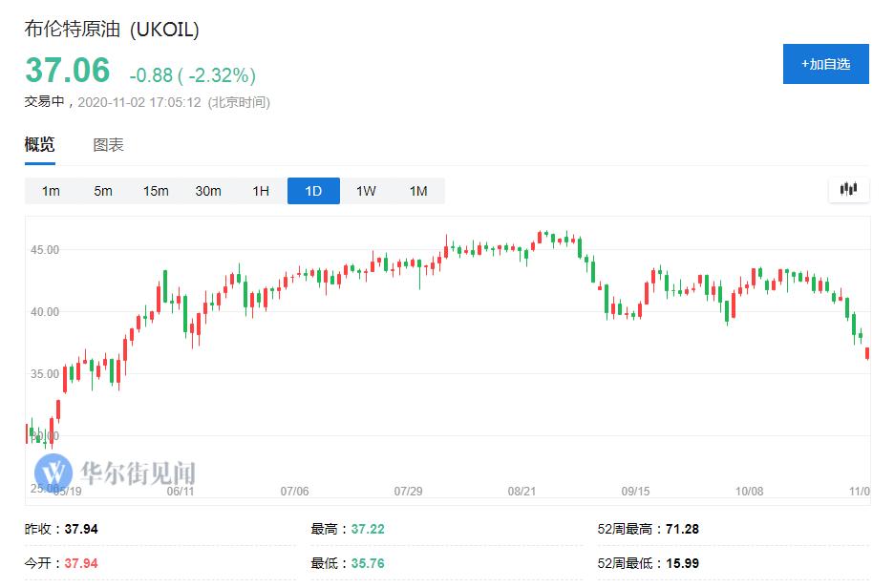Open the candlestick chart type icon
The height and width of the screenshot is (588, 894).
point(848,190)
